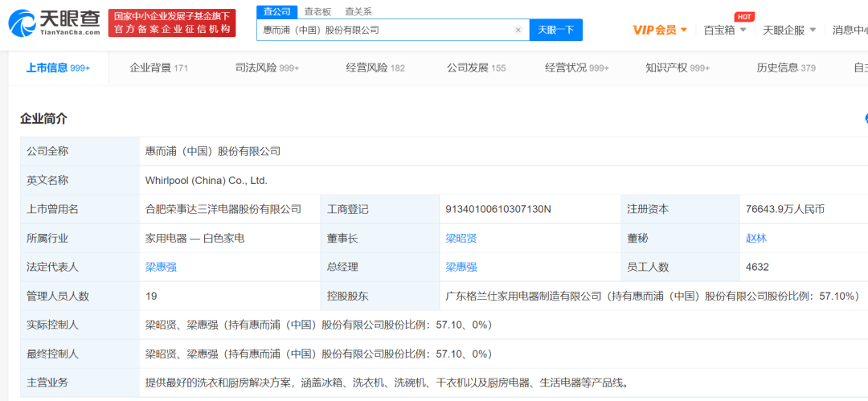Click the 主营业务 description text
The width and height of the screenshot is (868, 401).
pyautogui.click(x=388, y=383)
